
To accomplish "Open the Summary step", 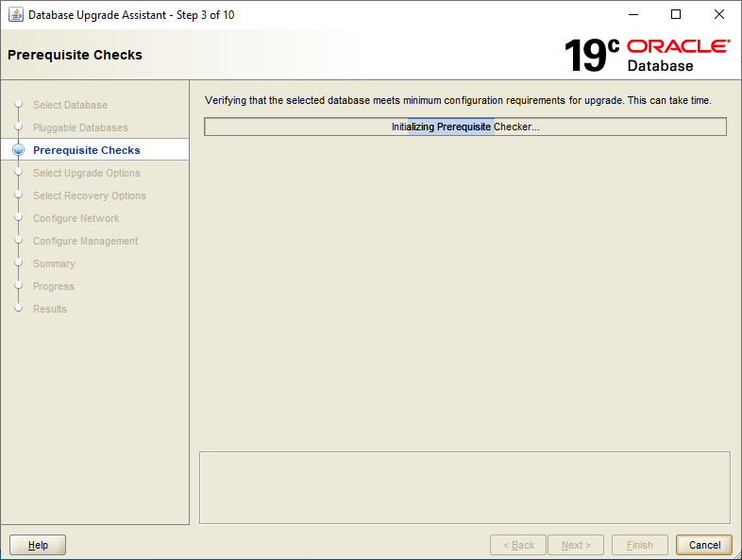I will [x=54, y=263].
